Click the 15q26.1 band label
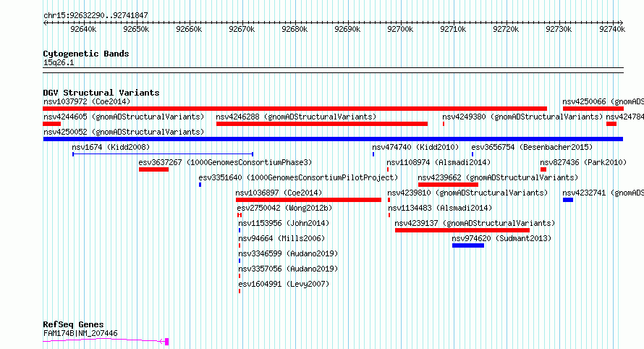Viewport: 644px width, 349px height. (59, 62)
